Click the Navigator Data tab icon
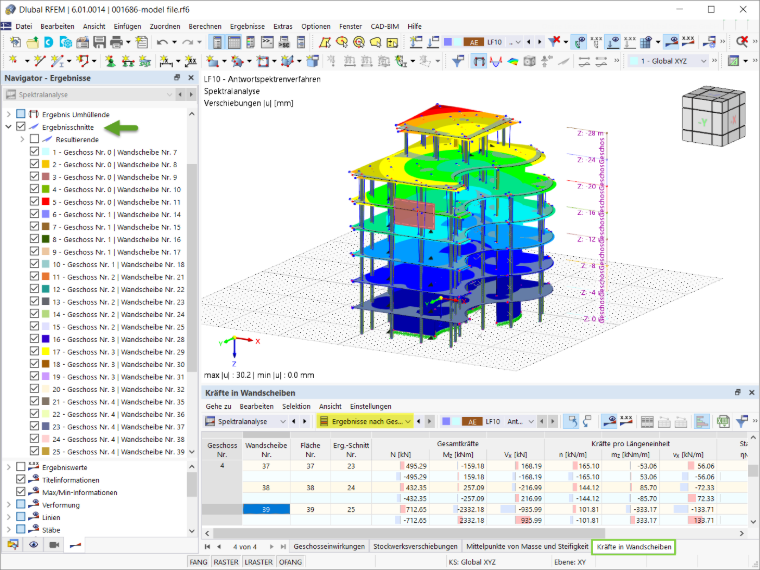Image resolution: width=760 pixels, height=570 pixels. click(x=13, y=545)
